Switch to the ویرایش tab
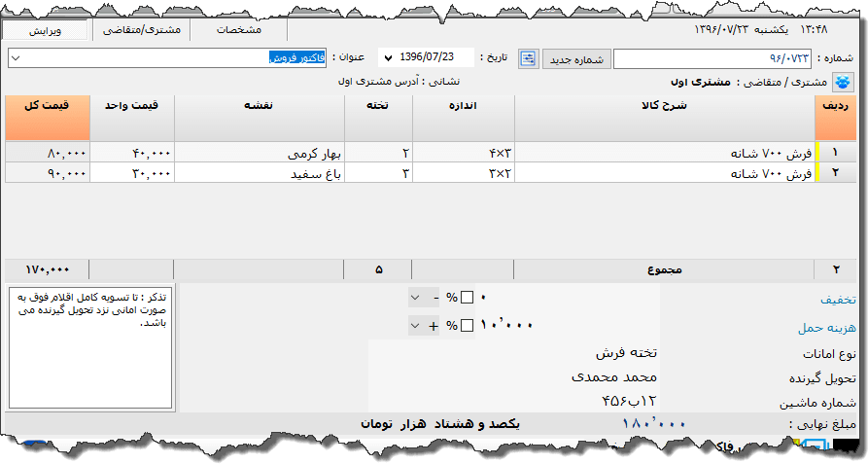Viewport: 868px width, 464px height. pos(46,30)
